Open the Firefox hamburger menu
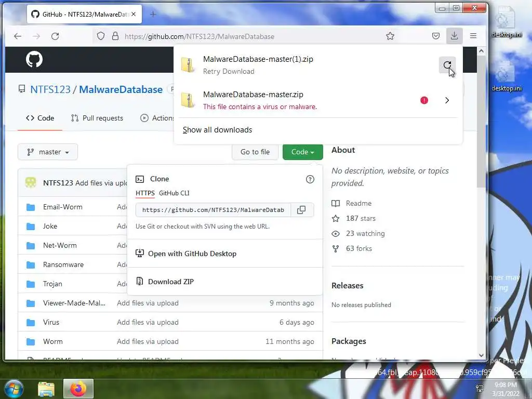532x399 pixels. [473, 36]
